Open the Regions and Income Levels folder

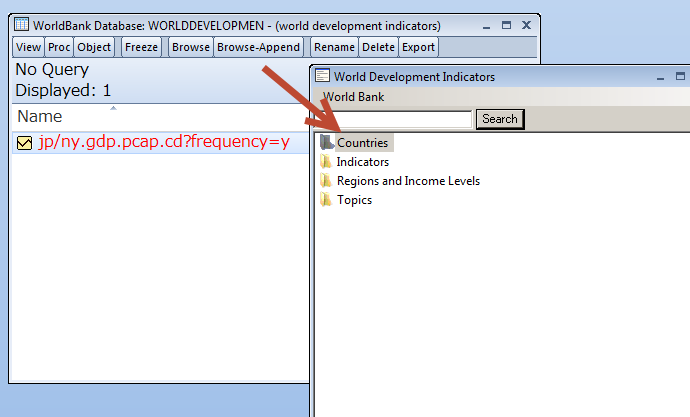point(408,181)
